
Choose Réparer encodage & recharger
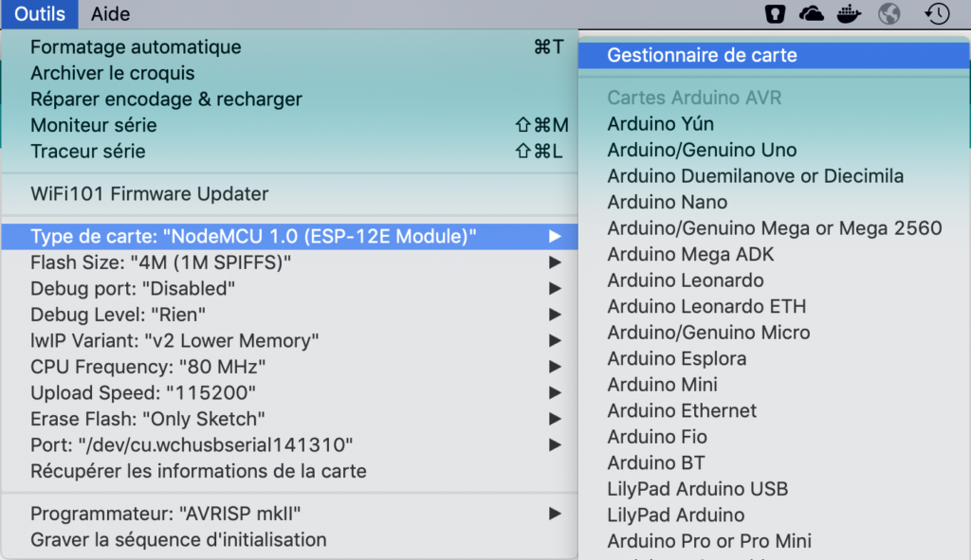[x=290, y=99]
